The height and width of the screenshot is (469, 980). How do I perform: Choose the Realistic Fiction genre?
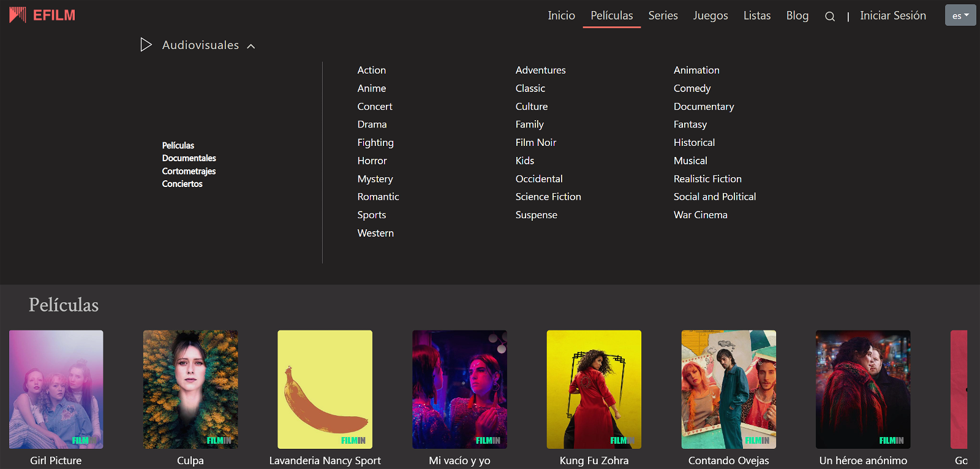[707, 178]
